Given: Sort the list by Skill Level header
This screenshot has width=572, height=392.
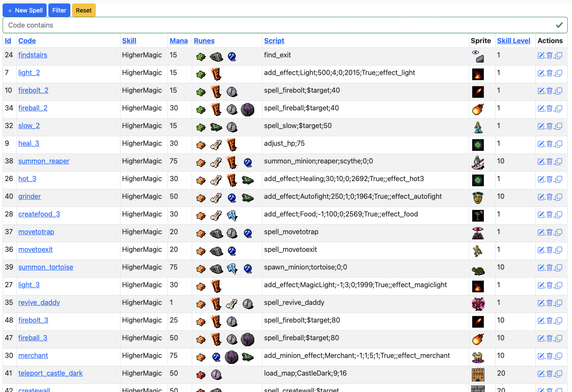Looking at the screenshot, I should [514, 41].
